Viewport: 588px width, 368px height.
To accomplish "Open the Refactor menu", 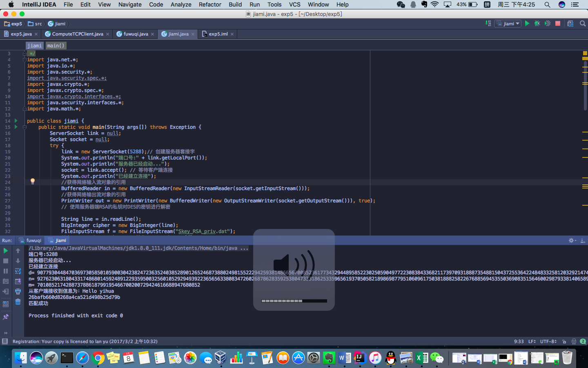I will tap(210, 4).
